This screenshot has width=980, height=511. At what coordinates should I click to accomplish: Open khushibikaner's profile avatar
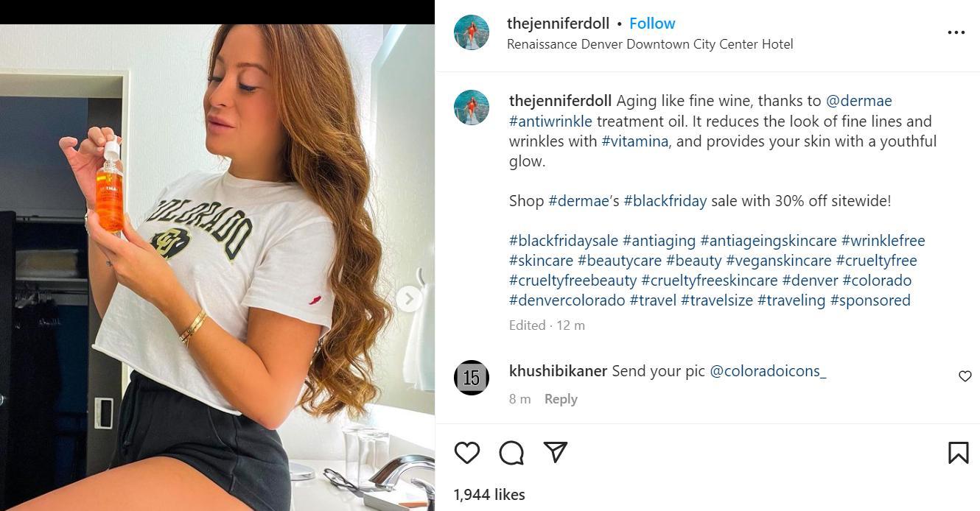click(x=472, y=378)
